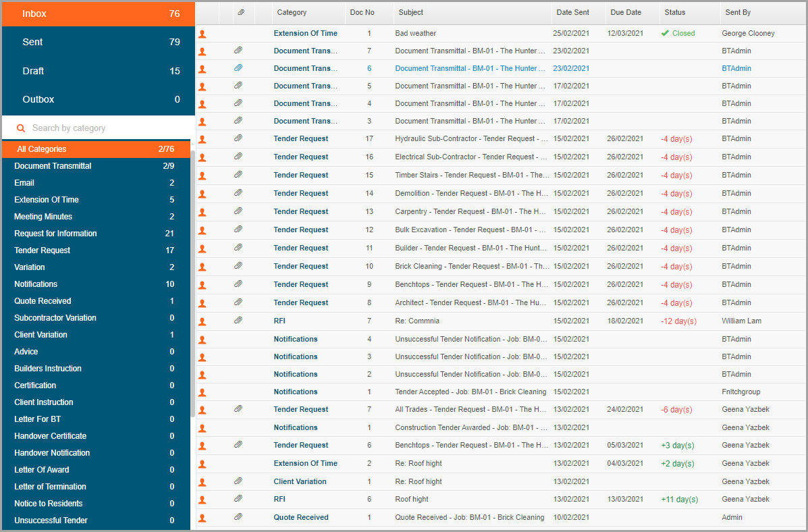This screenshot has height=532, width=808.
Task: Open attachment of Hydraulic Sub-Contractor tender request
Action: tap(238, 138)
